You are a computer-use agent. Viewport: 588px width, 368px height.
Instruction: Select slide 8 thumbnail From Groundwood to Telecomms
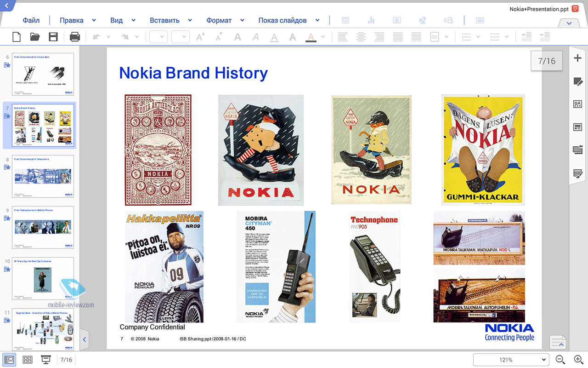42,177
